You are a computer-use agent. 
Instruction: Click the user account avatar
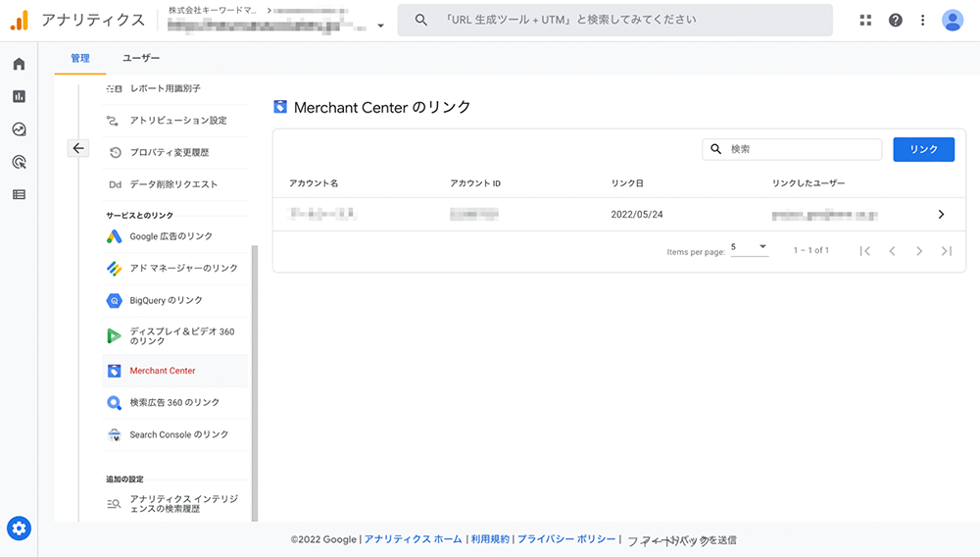click(953, 20)
